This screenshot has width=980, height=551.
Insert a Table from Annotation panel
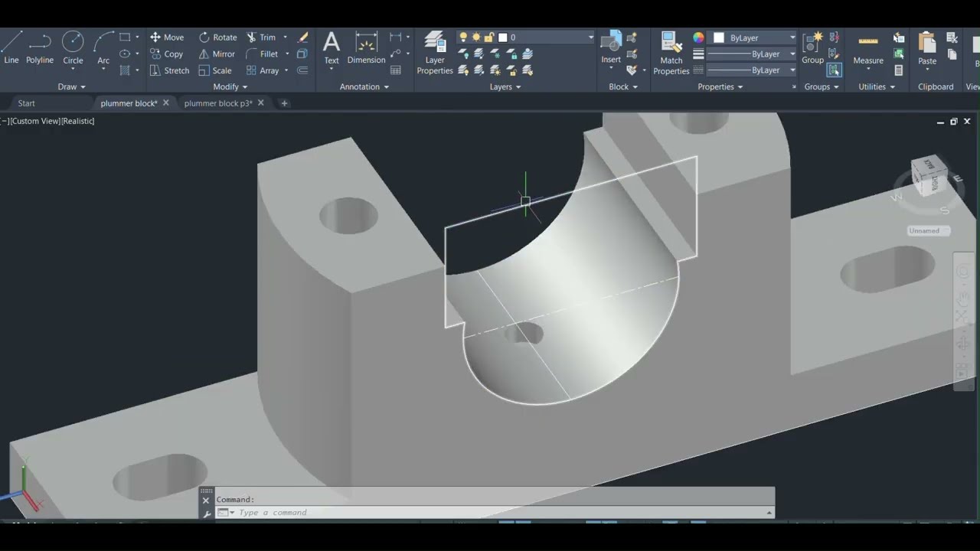[396, 70]
